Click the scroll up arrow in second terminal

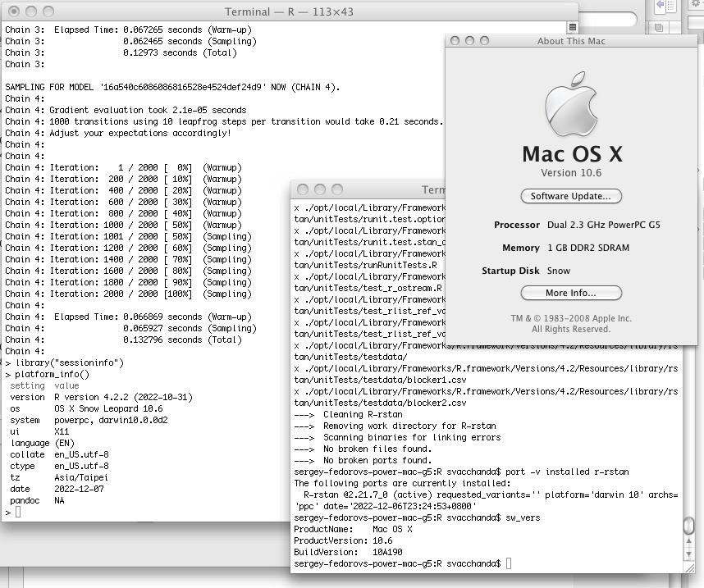(x=688, y=542)
